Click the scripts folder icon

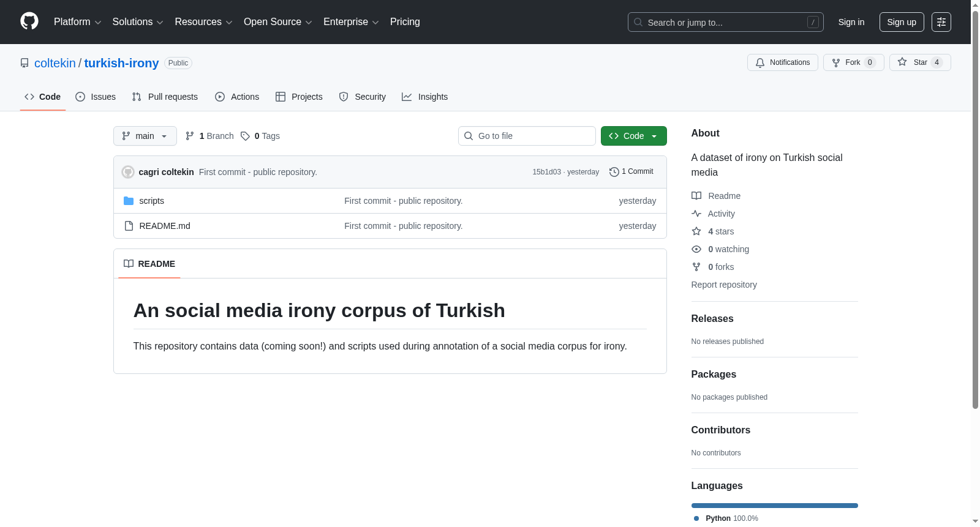pyautogui.click(x=129, y=201)
